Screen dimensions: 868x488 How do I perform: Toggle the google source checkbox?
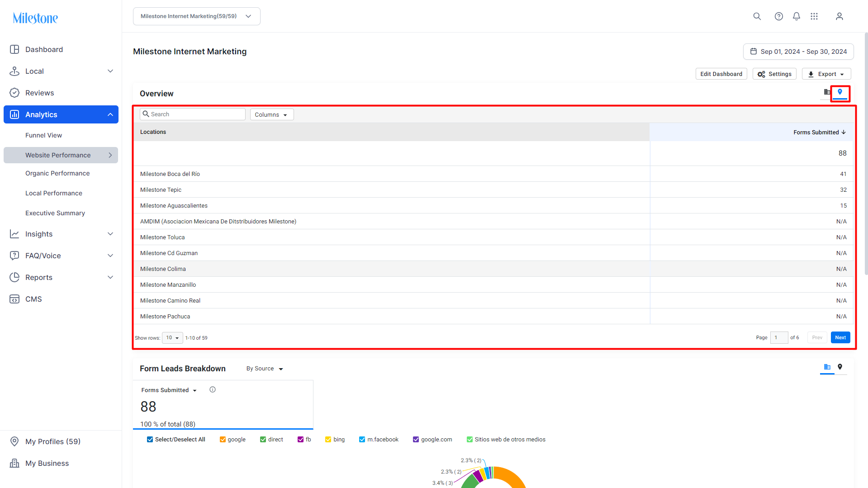223,439
